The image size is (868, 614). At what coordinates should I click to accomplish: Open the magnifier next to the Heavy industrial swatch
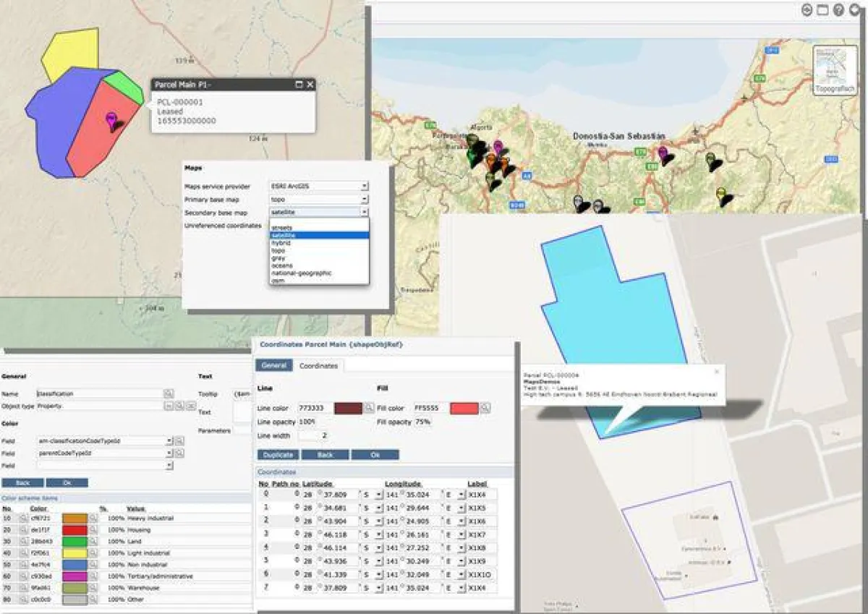pos(93,518)
